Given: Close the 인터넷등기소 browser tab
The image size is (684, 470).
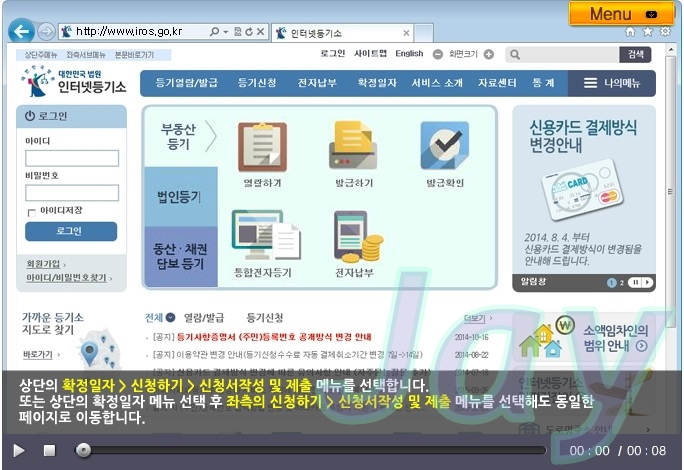Looking at the screenshot, I should pyautogui.click(x=406, y=33).
